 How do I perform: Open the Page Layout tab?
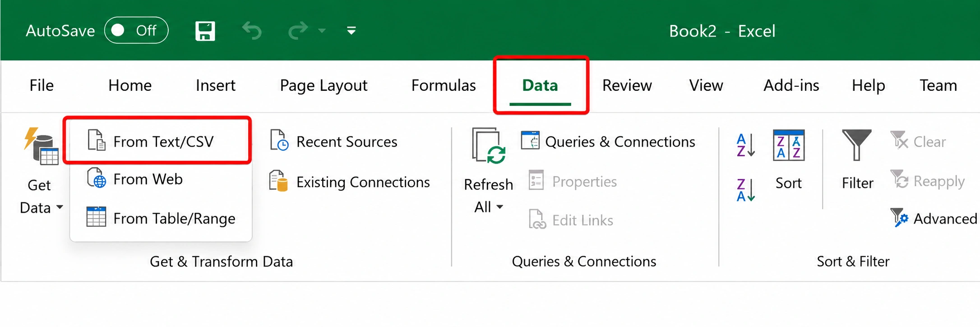pyautogui.click(x=324, y=85)
